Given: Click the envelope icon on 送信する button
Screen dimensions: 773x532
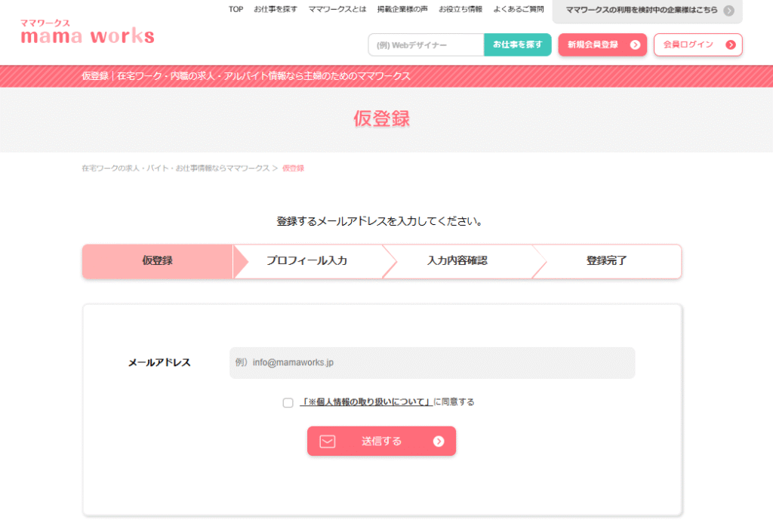Looking at the screenshot, I should pos(327,441).
